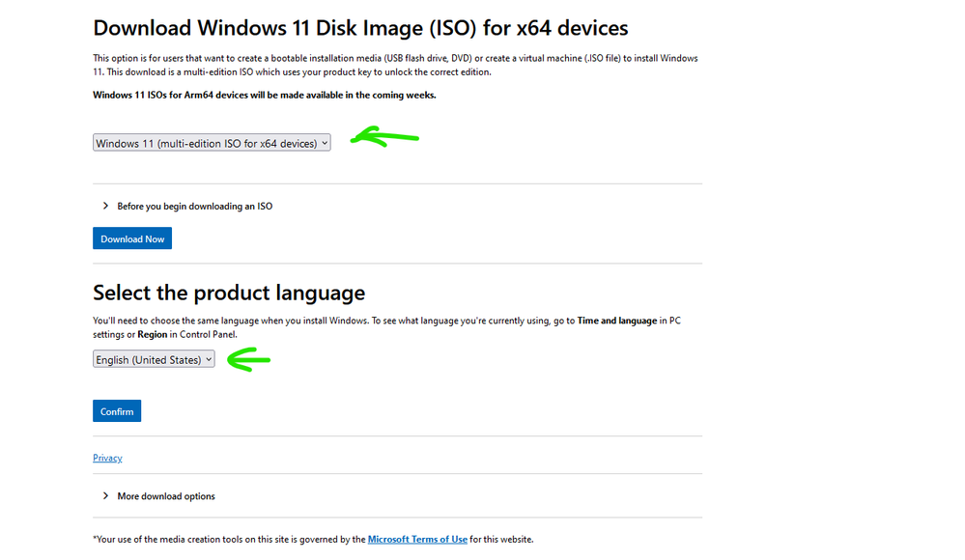Click the green arrow pointing at language dropdown
Image resolution: width=965 pixels, height=560 pixels.
(x=248, y=361)
